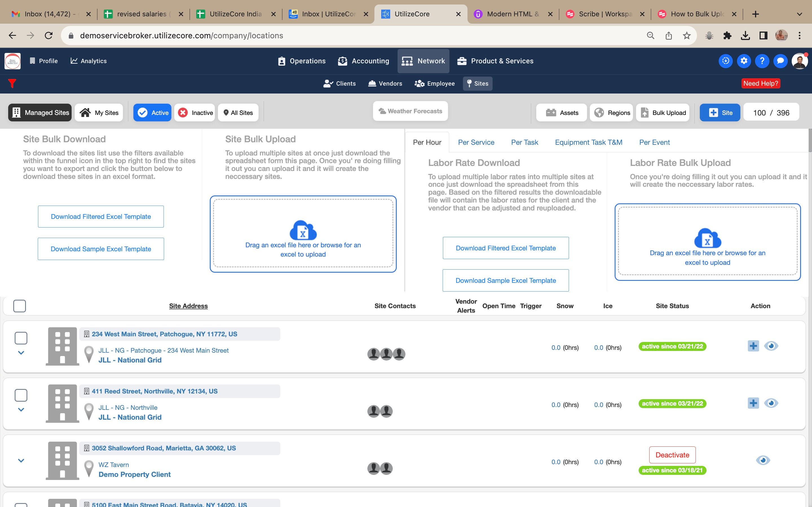Click the red funnel filter icon
This screenshot has width=812, height=507.
(x=12, y=83)
